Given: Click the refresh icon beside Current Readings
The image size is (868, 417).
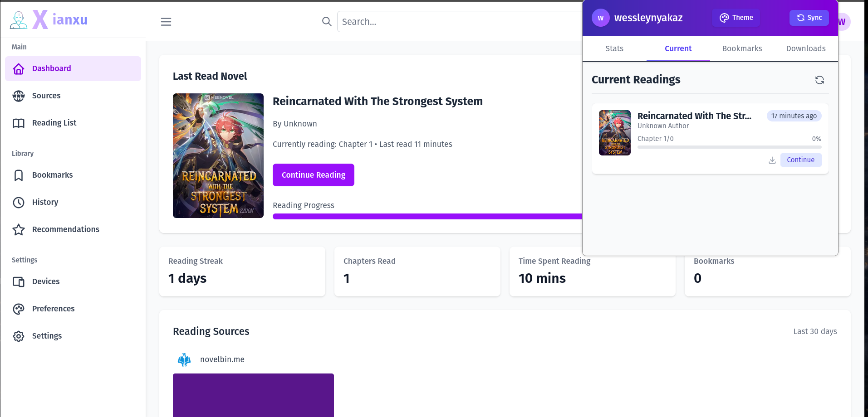Looking at the screenshot, I should click(x=819, y=80).
